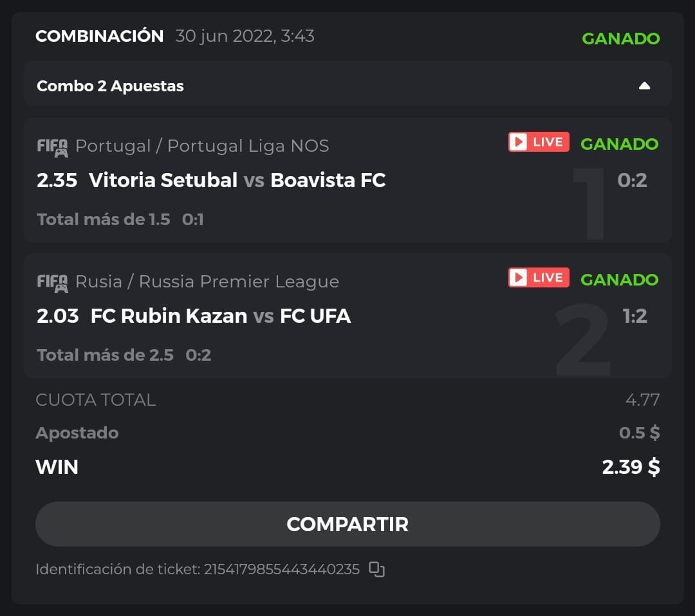Click Total más de 2.5 bet selection

point(105,355)
